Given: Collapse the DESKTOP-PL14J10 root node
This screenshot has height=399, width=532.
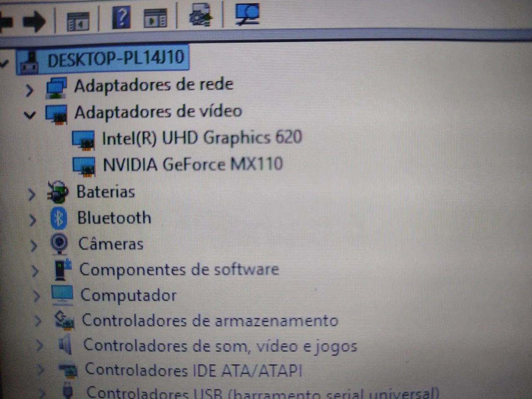Looking at the screenshot, I should (4, 64).
